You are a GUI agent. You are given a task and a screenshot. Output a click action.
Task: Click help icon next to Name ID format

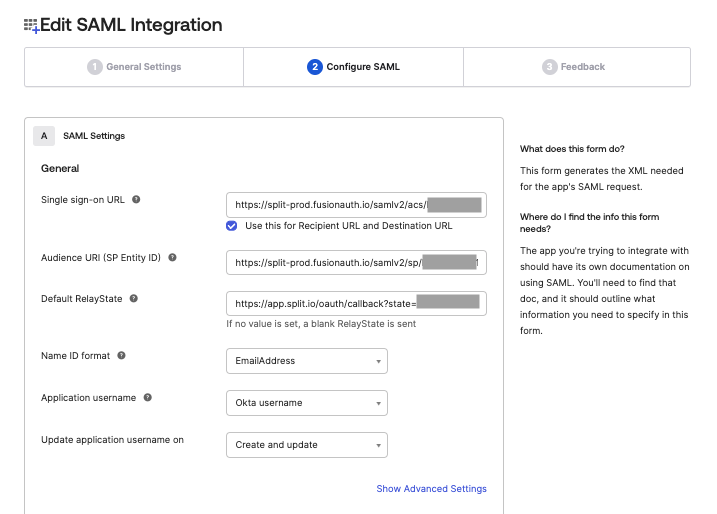tap(121, 355)
